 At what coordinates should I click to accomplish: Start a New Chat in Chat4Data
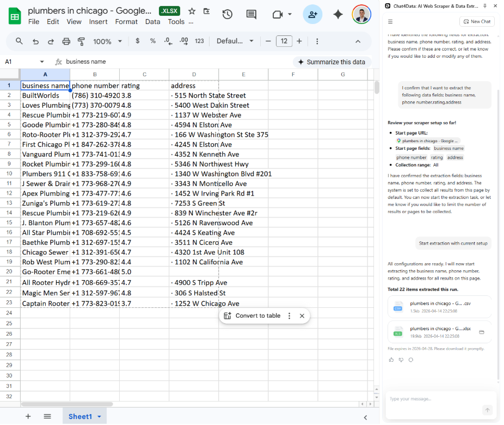[477, 21]
